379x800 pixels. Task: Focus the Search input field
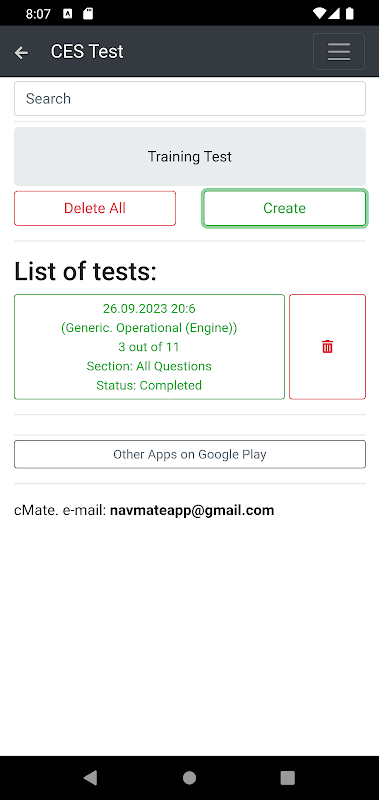pos(190,98)
